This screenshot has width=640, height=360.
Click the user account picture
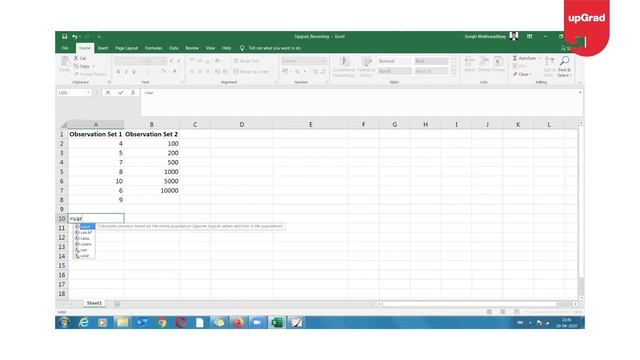[513, 36]
